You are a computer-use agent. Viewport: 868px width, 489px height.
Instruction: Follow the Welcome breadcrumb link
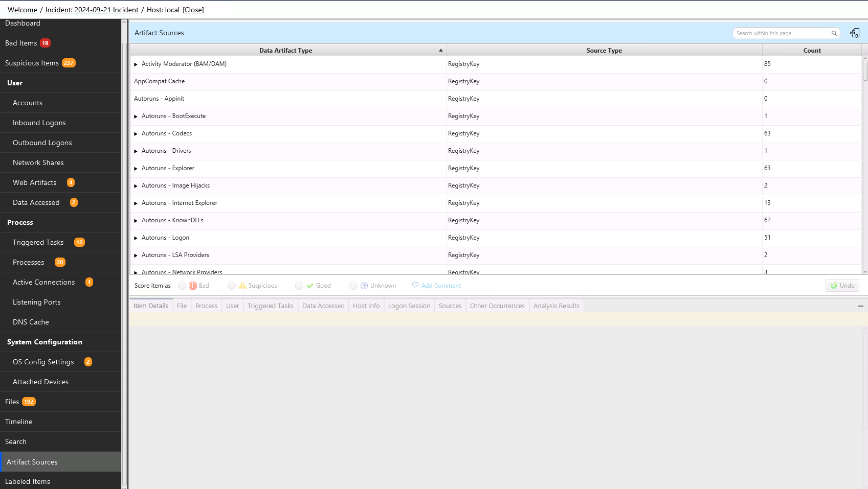[22, 10]
